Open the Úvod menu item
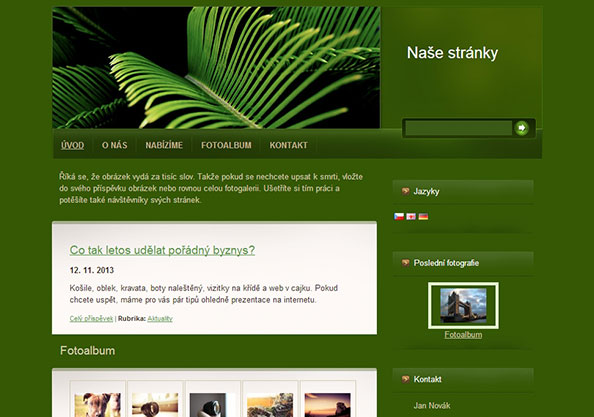Screen dimensions: 594x417 (x=72, y=145)
